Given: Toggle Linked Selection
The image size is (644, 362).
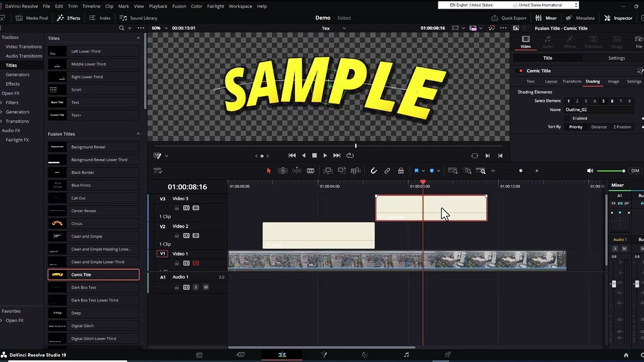Looking at the screenshot, I should (x=387, y=171).
